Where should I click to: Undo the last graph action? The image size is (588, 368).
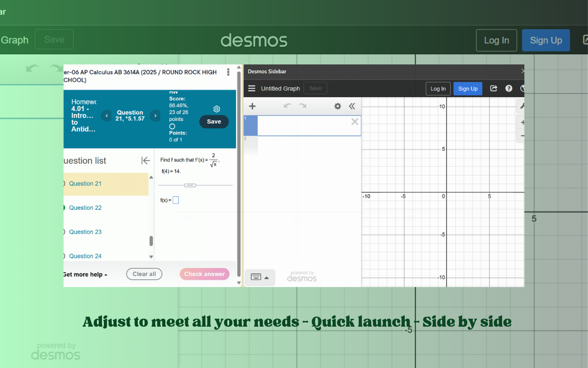pyautogui.click(x=288, y=106)
